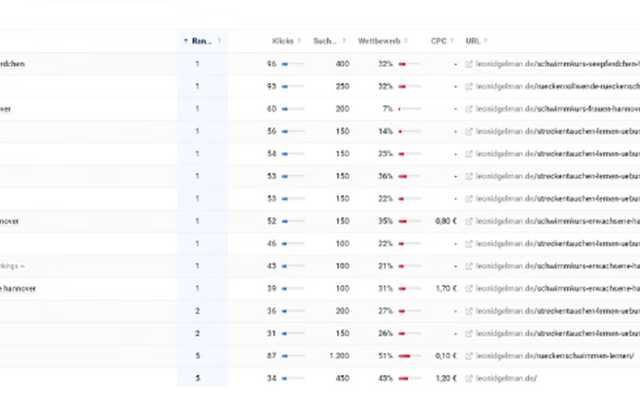The image size is (640, 400).
Task: Open the rueckenrollwende URL link
Action: point(558,87)
